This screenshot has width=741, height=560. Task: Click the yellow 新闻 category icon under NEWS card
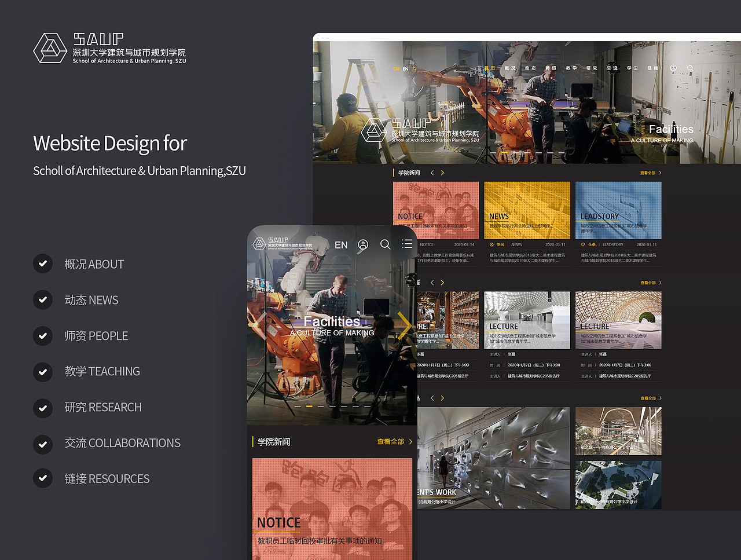[x=491, y=244]
